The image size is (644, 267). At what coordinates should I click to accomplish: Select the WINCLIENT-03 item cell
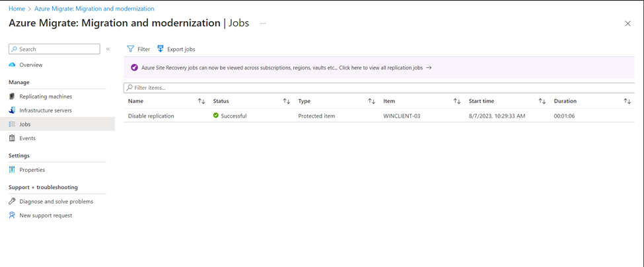tap(402, 116)
